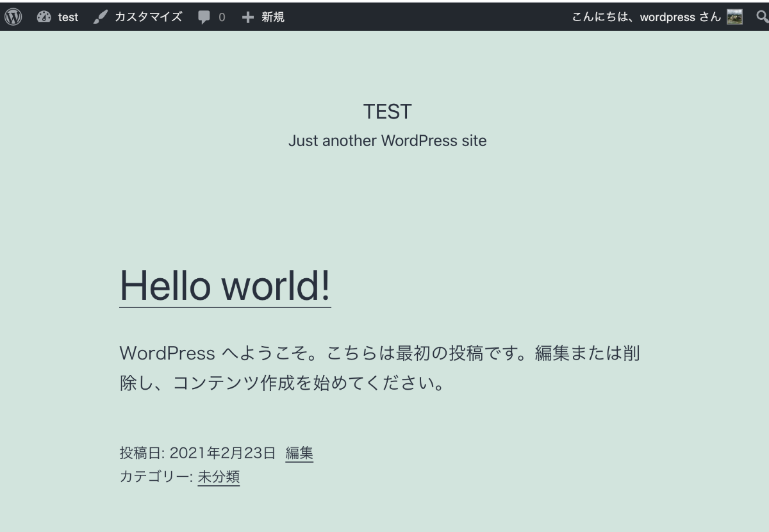Image resolution: width=769 pixels, height=532 pixels.
Task: Open the test site name menu
Action: click(68, 17)
